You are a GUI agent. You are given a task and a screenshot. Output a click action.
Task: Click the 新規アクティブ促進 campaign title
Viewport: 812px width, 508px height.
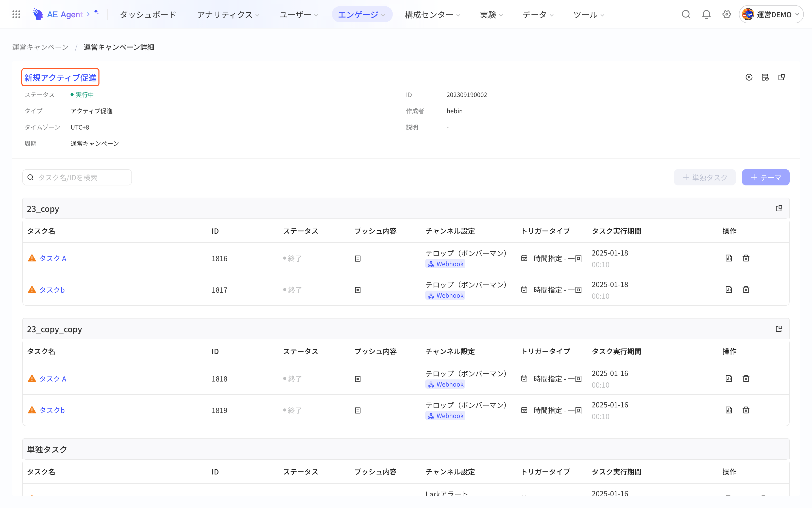tap(60, 78)
